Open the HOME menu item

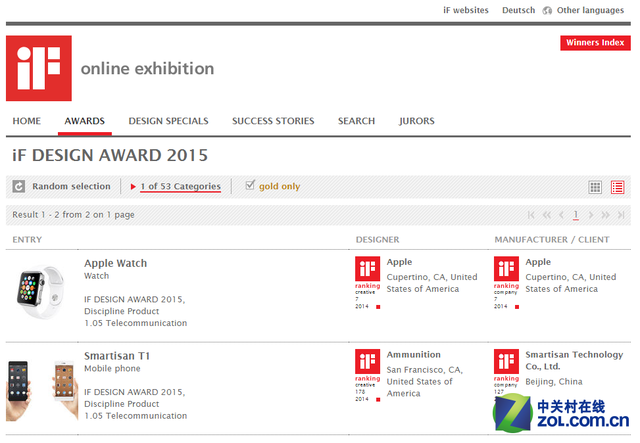pos(27,121)
